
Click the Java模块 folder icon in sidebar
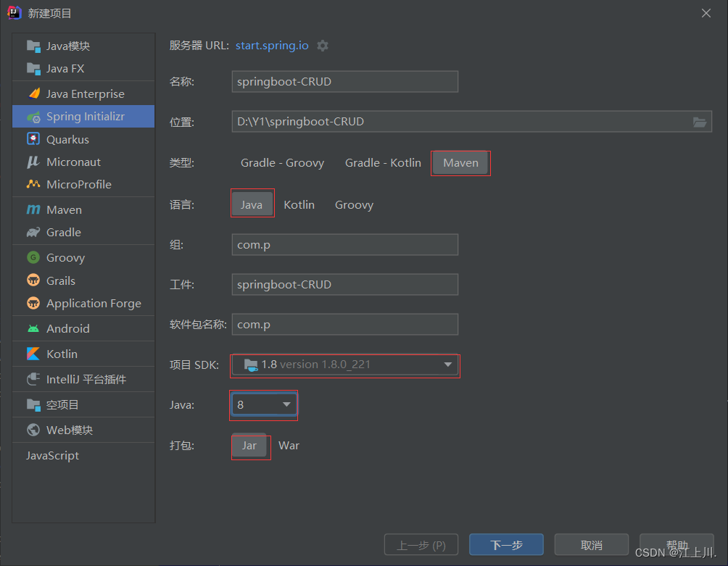[x=33, y=46]
